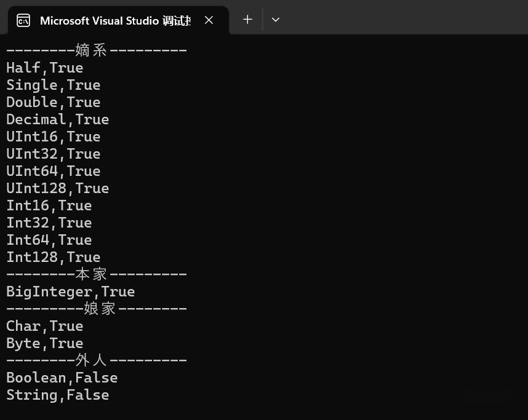This screenshot has height=420, width=528.
Task: Click the "外人" section header line
Action: 96,360
